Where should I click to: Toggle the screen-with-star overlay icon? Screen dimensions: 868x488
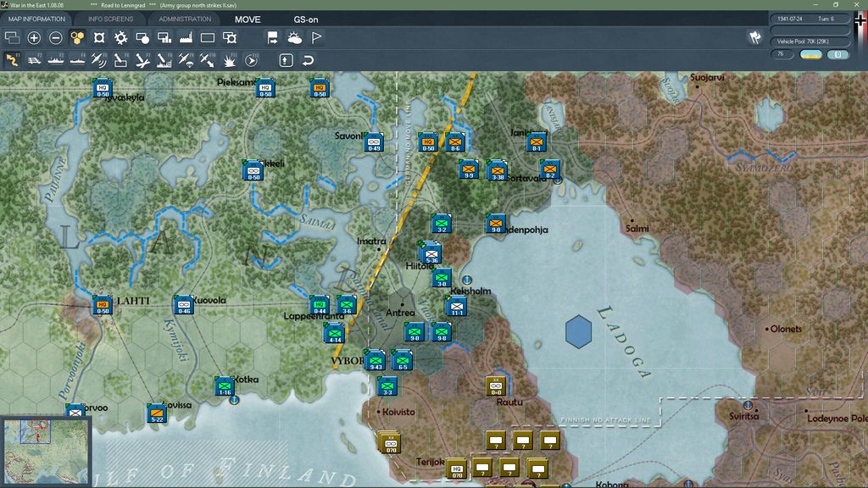[229, 37]
